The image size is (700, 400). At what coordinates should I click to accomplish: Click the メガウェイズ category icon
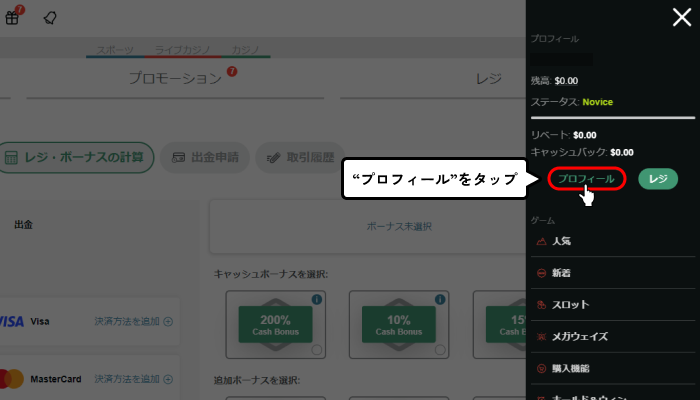coord(542,337)
